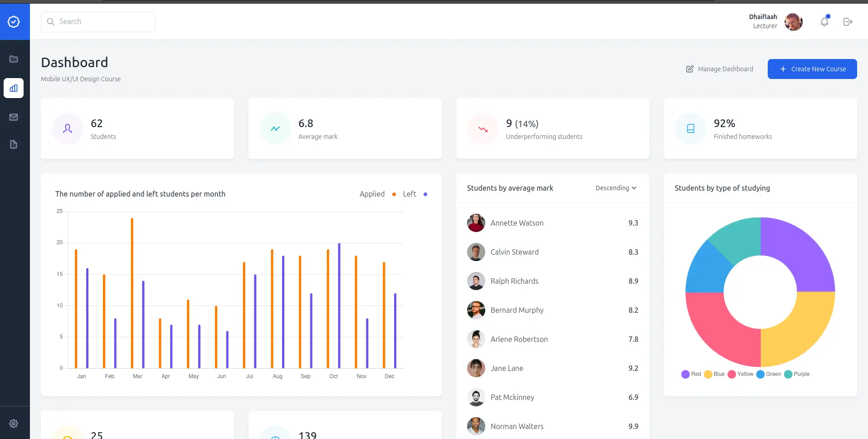This screenshot has width=868, height=439.
Task: Click the 92% Finished homeworks value
Action: point(724,123)
